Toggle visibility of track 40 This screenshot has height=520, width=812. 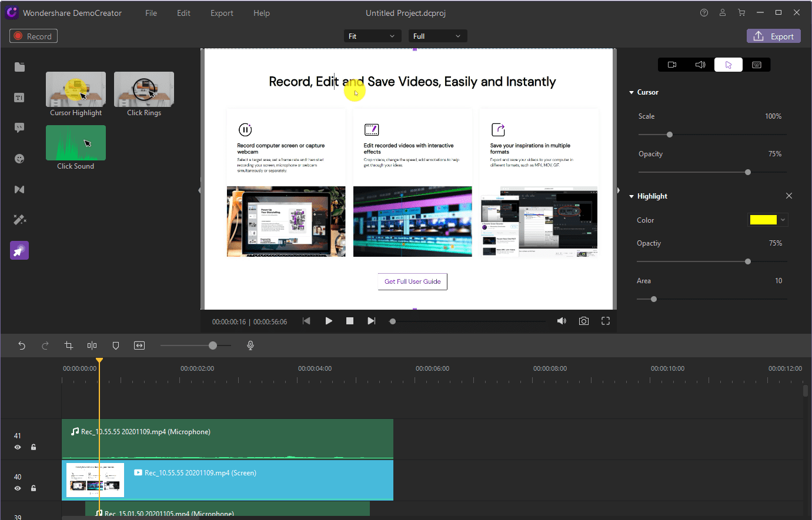(18, 488)
